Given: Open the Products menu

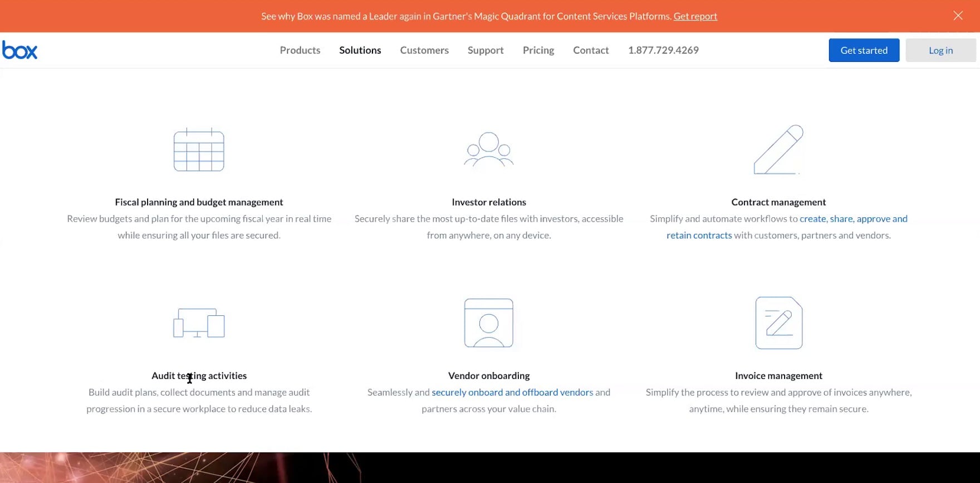Looking at the screenshot, I should coord(300,50).
